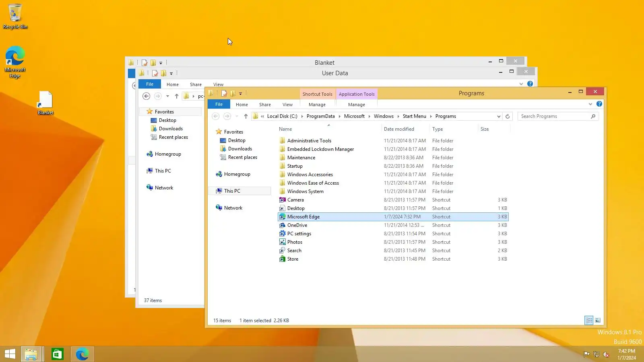Open File Explorer from the taskbar

(x=31, y=354)
